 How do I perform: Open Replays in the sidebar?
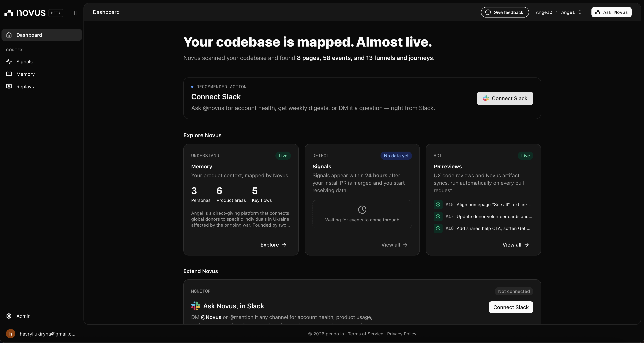[42, 87]
